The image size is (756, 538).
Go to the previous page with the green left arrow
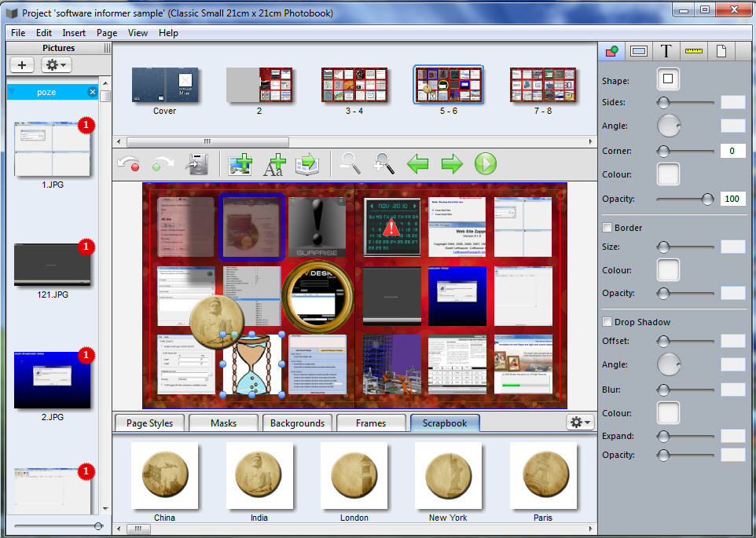pyautogui.click(x=417, y=164)
